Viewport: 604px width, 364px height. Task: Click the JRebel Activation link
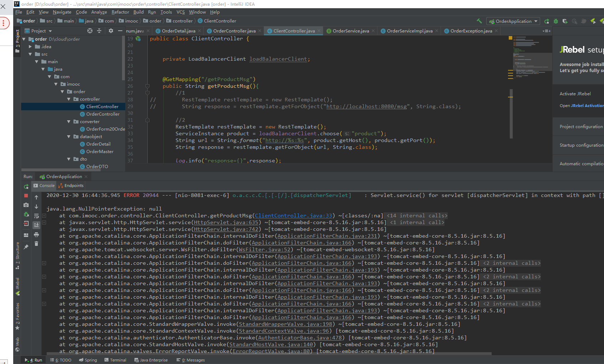click(587, 106)
